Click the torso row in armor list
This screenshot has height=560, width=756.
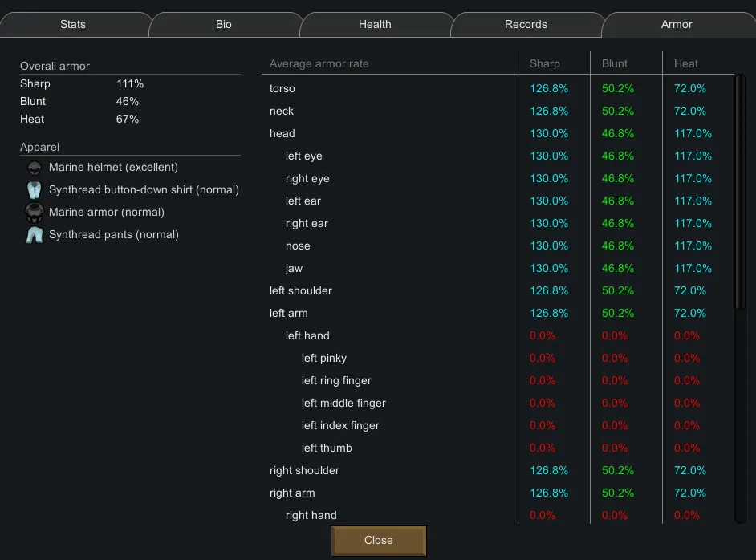pos(282,89)
